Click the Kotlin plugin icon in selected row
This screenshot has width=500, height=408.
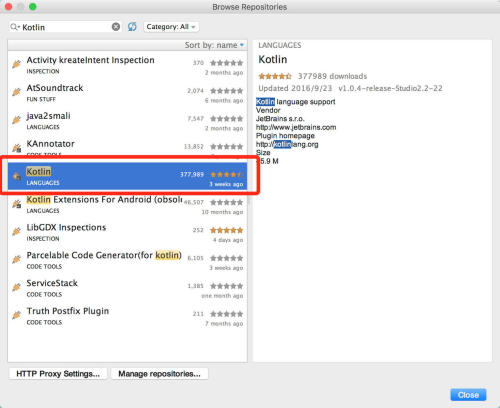17,176
